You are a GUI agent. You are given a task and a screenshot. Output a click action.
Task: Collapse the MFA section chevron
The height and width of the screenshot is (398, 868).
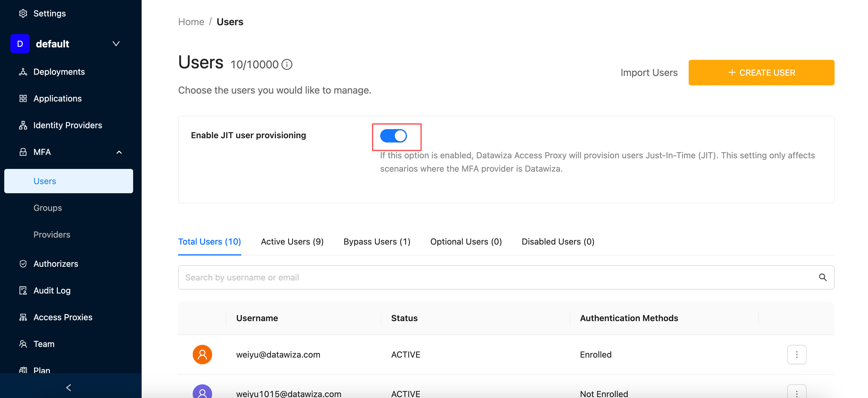119,152
